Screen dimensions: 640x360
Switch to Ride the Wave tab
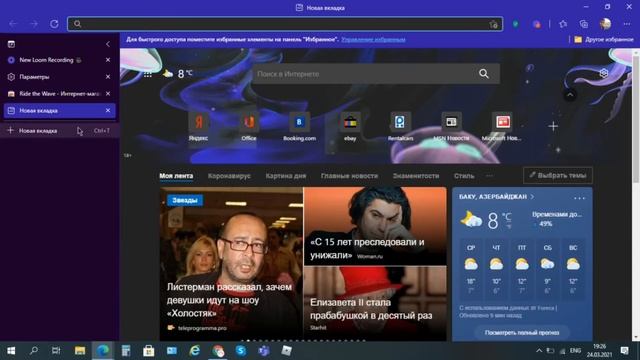[60, 93]
